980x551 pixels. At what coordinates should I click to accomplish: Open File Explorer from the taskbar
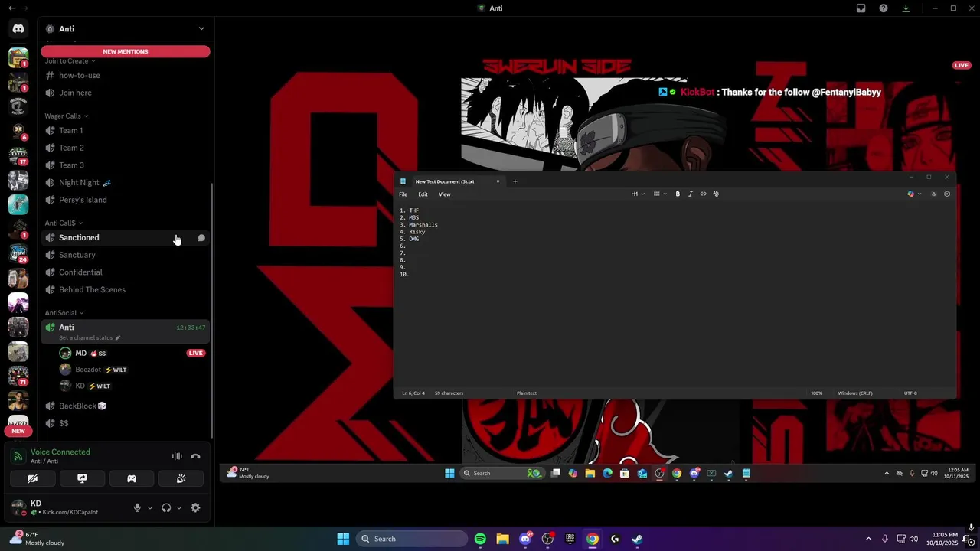coord(502,539)
